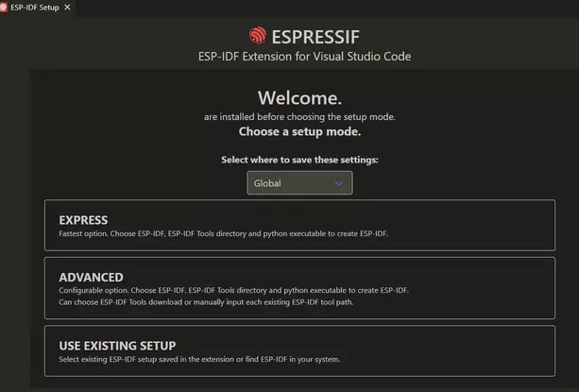This screenshot has width=579, height=392.
Task: Open the Global settings location dropdown
Action: coord(299,182)
